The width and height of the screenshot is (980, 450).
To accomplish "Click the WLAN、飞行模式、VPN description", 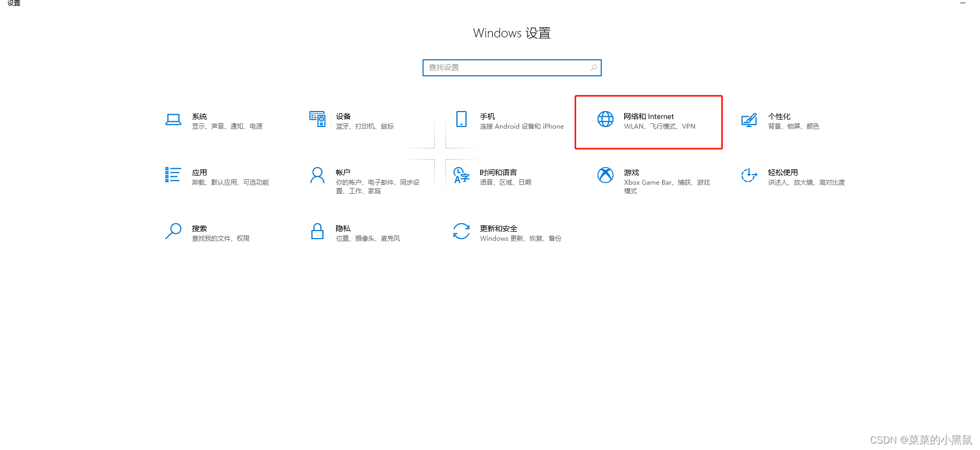I will (x=660, y=127).
